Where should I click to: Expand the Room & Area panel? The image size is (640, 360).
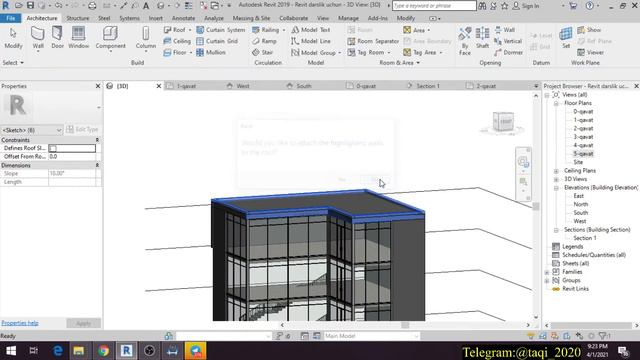point(399,63)
